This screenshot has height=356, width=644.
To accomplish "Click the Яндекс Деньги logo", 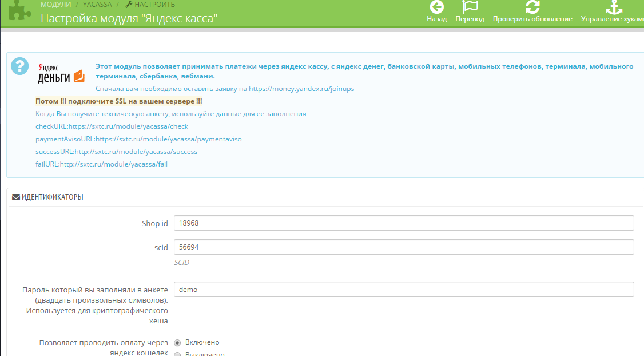I will [x=61, y=73].
